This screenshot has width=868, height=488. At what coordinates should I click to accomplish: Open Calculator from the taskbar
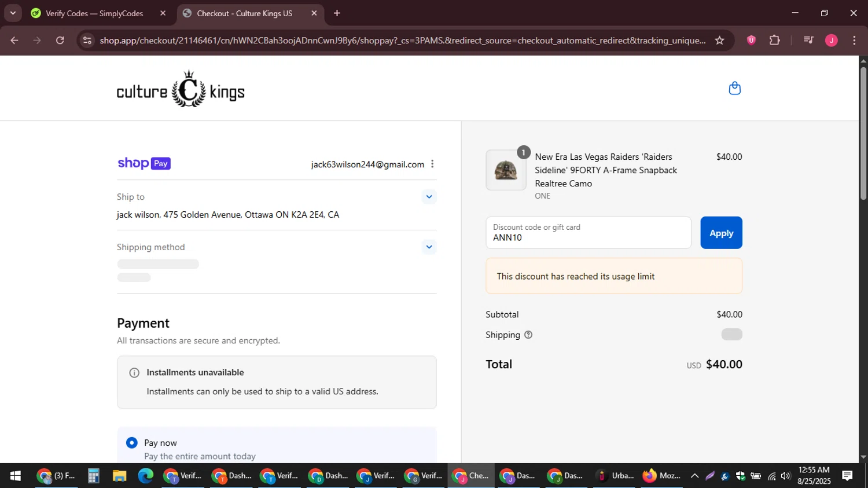[93, 476]
